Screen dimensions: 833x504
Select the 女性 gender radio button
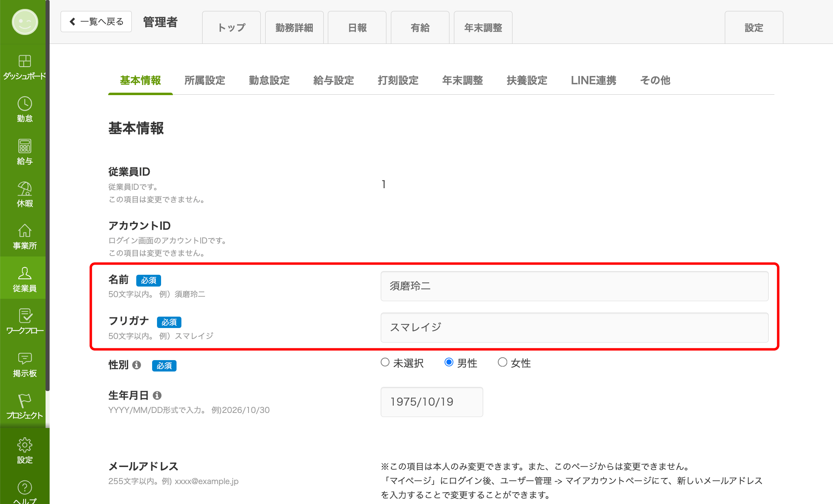coord(502,363)
